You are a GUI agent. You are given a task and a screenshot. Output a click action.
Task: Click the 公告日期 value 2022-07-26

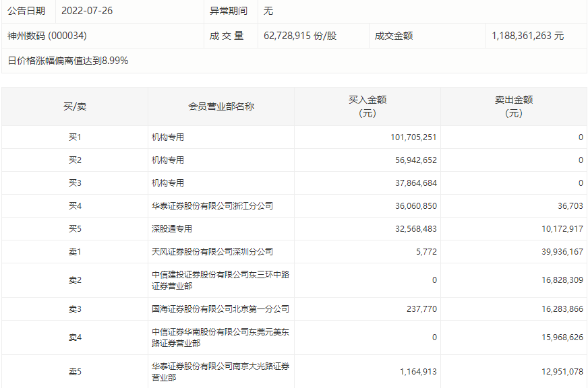87,11
